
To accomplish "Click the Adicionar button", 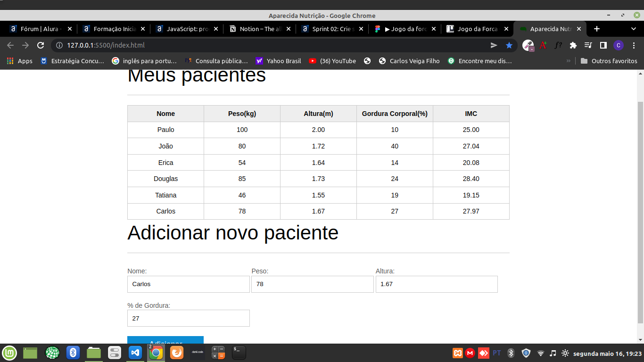I will point(165,340).
